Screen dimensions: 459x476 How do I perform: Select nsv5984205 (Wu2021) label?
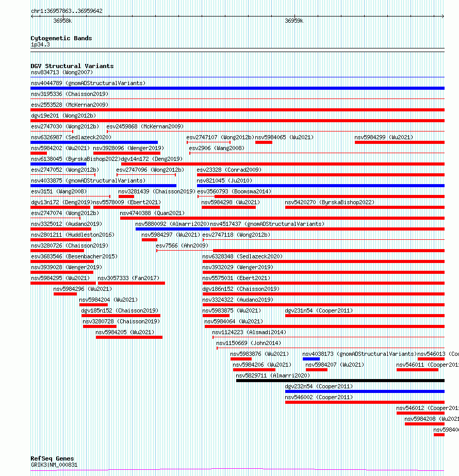125,333
